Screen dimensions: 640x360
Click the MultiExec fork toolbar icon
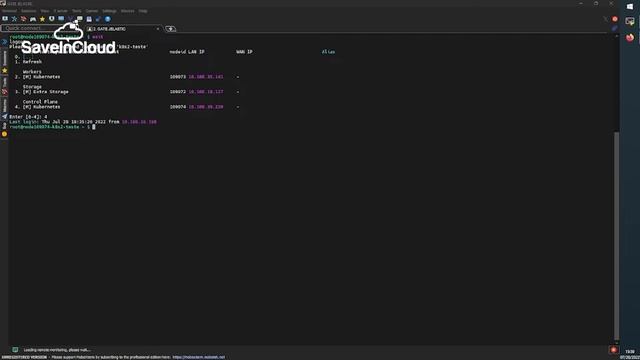pos(71,19)
